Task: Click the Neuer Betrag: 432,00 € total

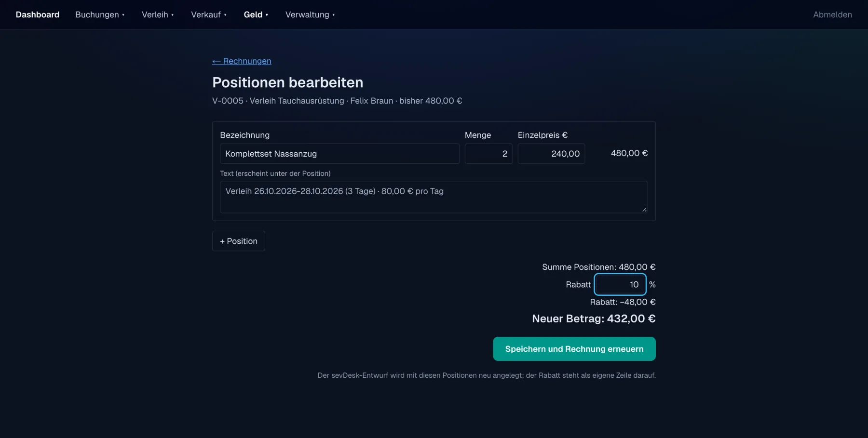Action: tap(594, 319)
